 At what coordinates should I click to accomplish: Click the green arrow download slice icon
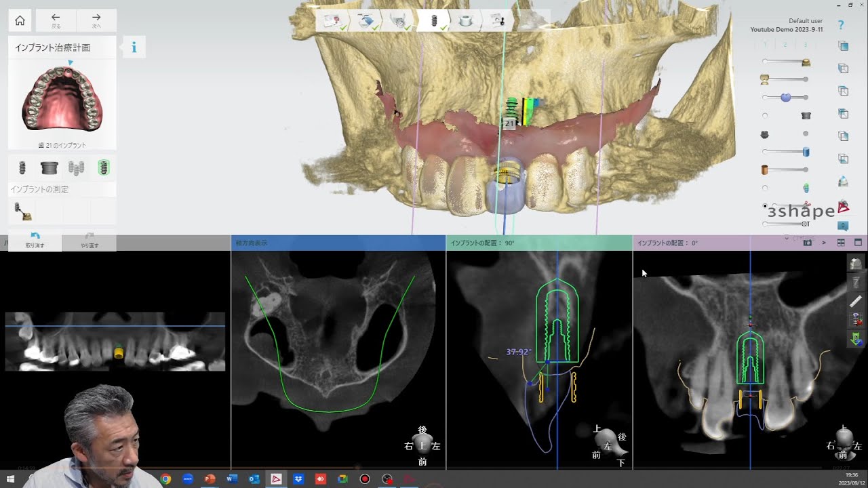(x=856, y=338)
